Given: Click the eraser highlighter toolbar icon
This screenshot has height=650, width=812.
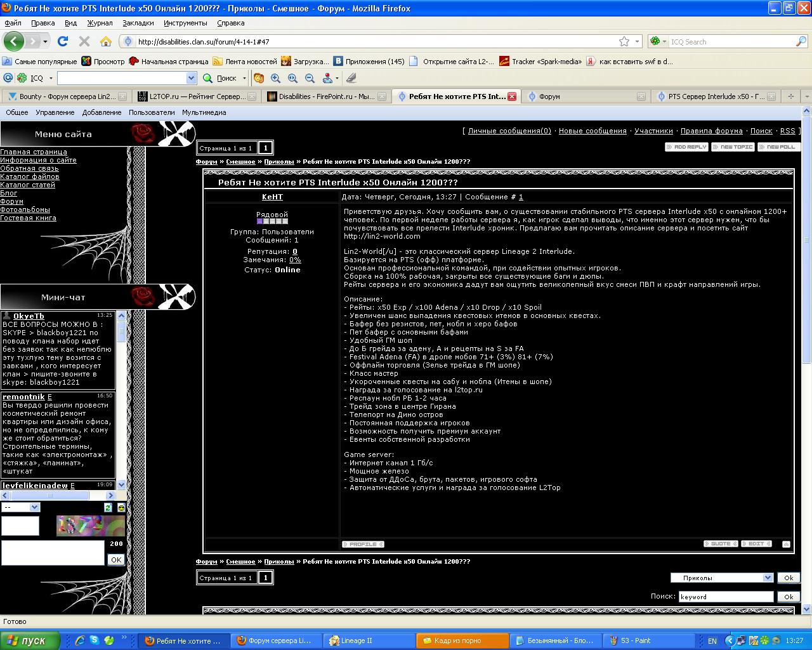Looking at the screenshot, I should [351, 78].
